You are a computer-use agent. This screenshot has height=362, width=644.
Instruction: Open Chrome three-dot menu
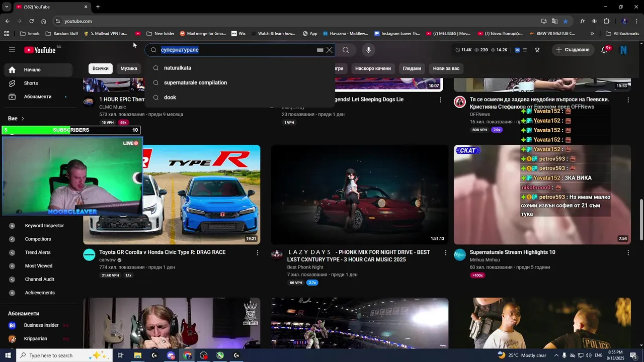tap(637, 21)
